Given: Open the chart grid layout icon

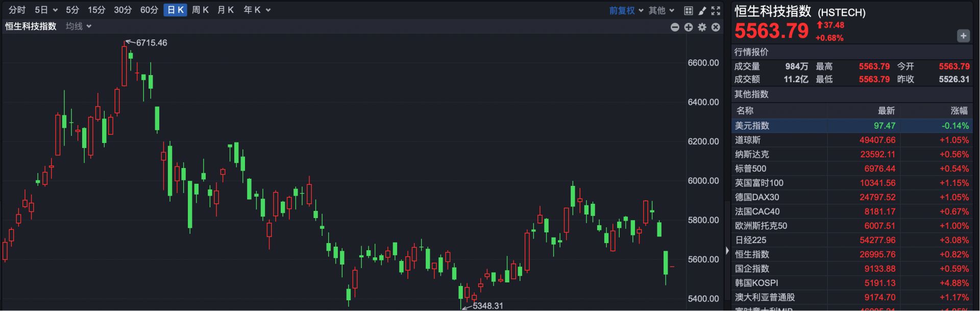Looking at the screenshot, I should click(689, 10).
